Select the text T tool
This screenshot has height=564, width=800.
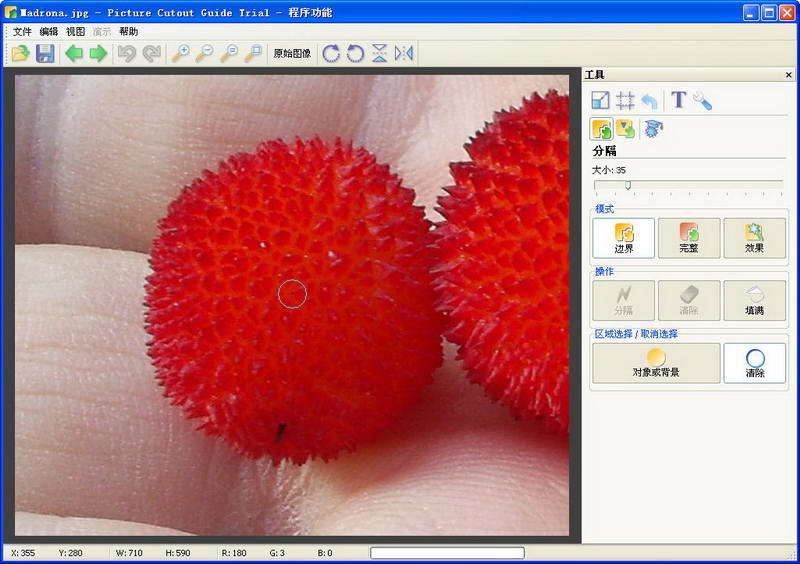(679, 100)
